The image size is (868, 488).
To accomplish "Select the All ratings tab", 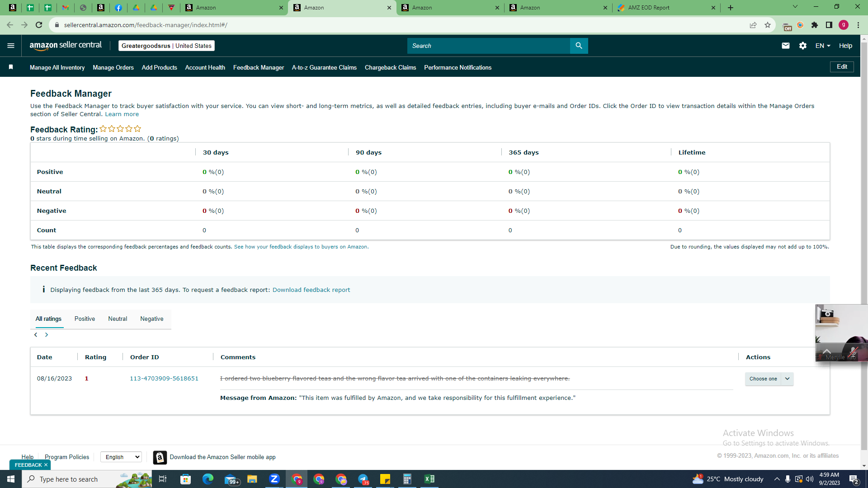I will point(48,319).
